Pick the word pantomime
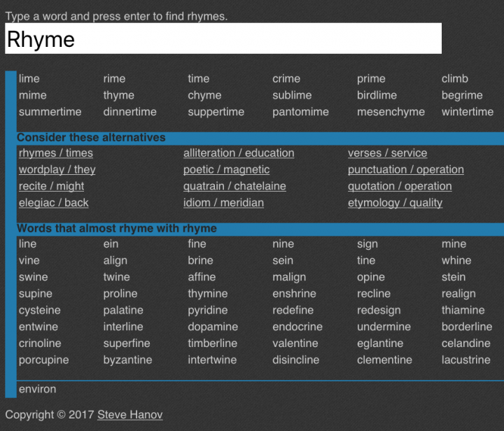 point(301,112)
